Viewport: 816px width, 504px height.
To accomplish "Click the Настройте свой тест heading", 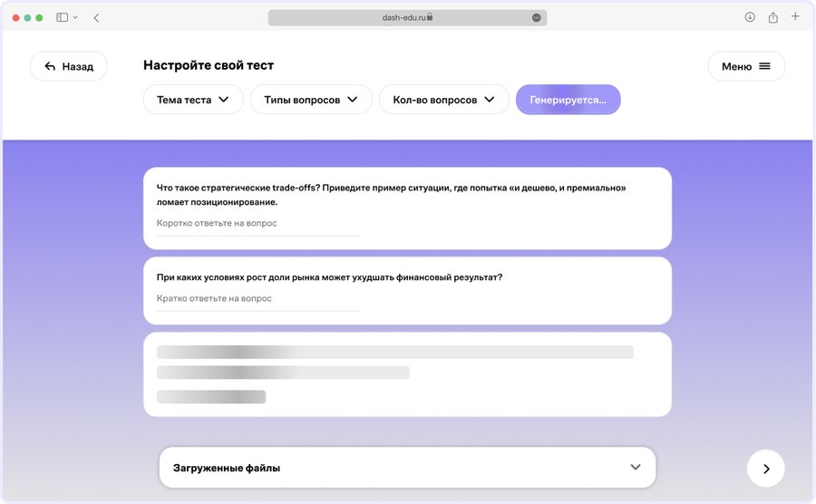I will click(209, 65).
